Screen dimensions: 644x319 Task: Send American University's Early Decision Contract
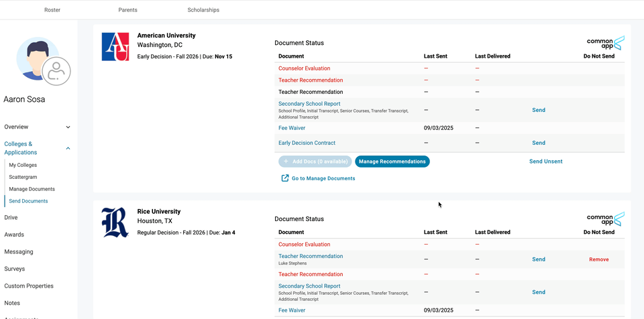tap(539, 143)
